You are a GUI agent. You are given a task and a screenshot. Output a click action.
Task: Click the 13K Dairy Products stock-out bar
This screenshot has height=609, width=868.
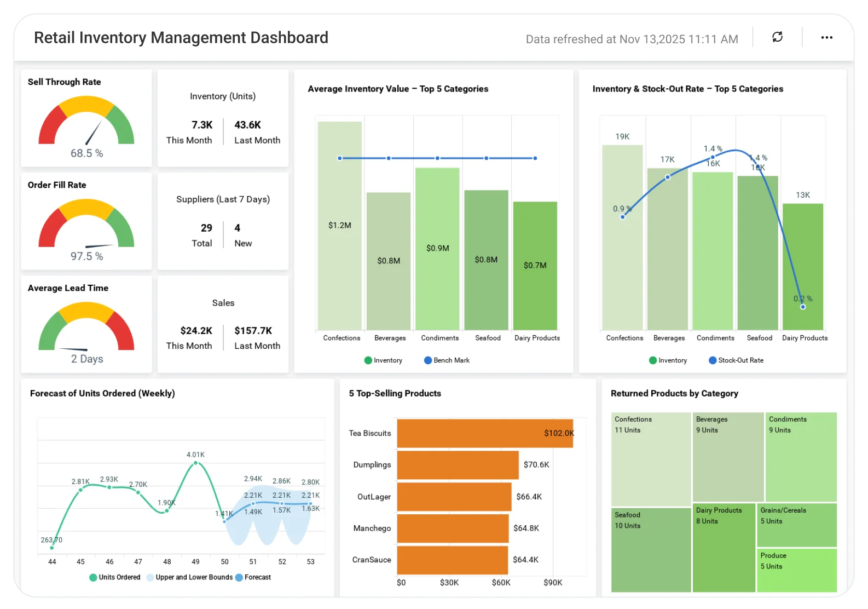pos(803,267)
